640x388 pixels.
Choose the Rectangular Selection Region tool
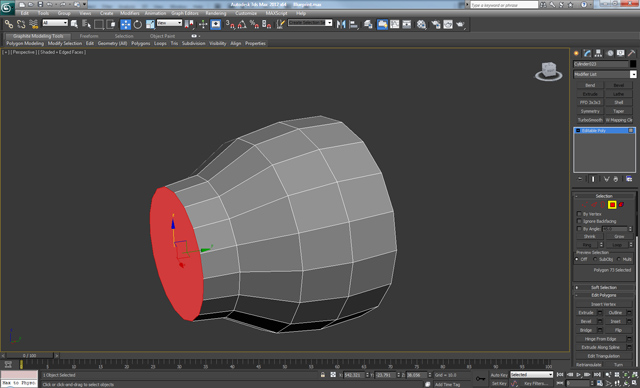[x=98, y=24]
